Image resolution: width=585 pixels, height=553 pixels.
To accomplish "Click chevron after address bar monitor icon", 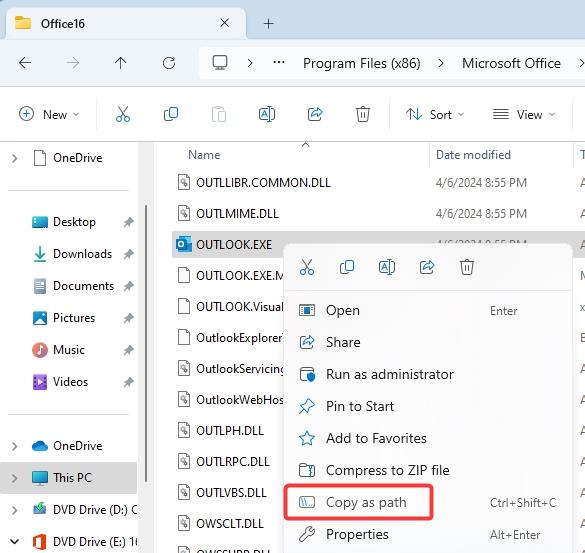I will (x=250, y=63).
